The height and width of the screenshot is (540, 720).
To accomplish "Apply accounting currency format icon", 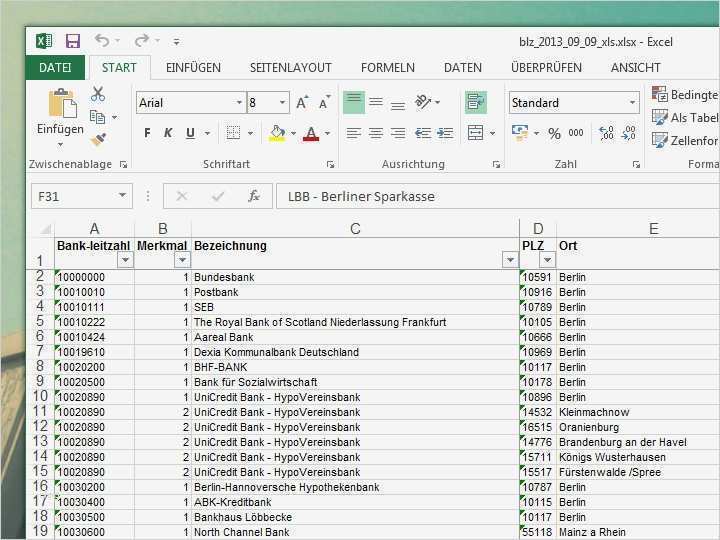I will [520, 134].
